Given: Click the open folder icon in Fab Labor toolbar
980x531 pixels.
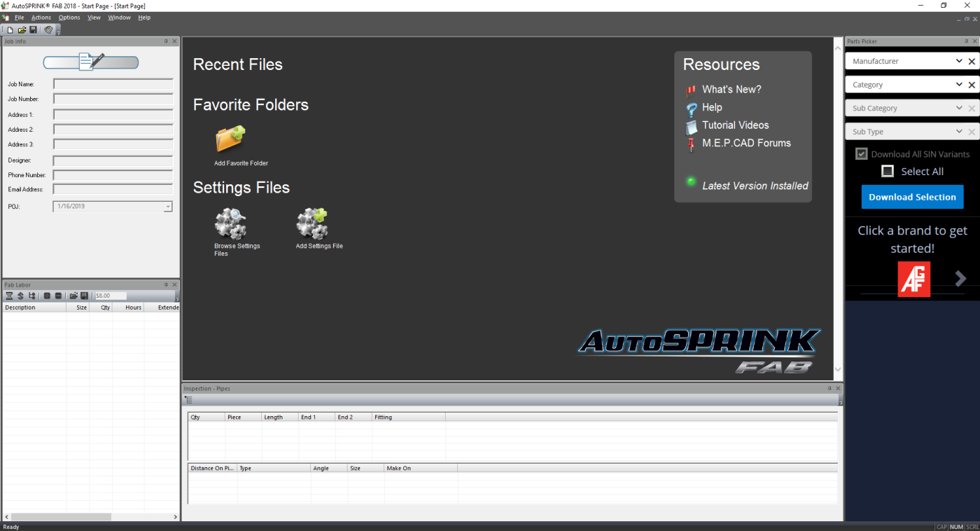Looking at the screenshot, I should tap(73, 296).
